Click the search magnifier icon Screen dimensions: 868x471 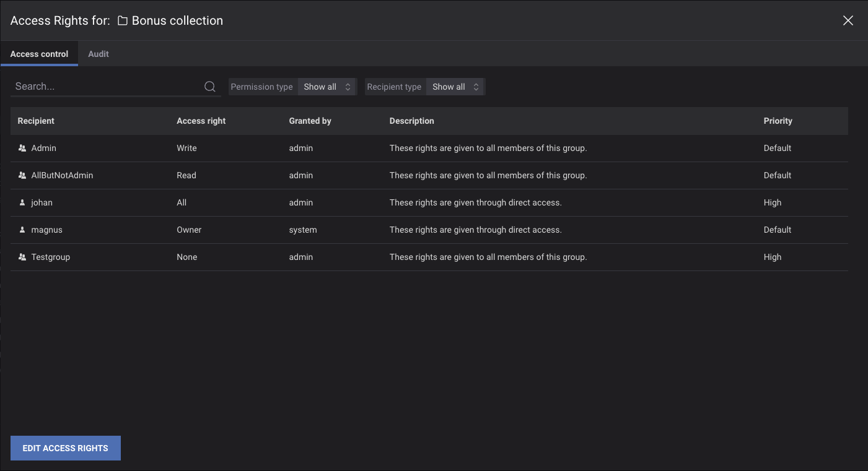click(210, 87)
